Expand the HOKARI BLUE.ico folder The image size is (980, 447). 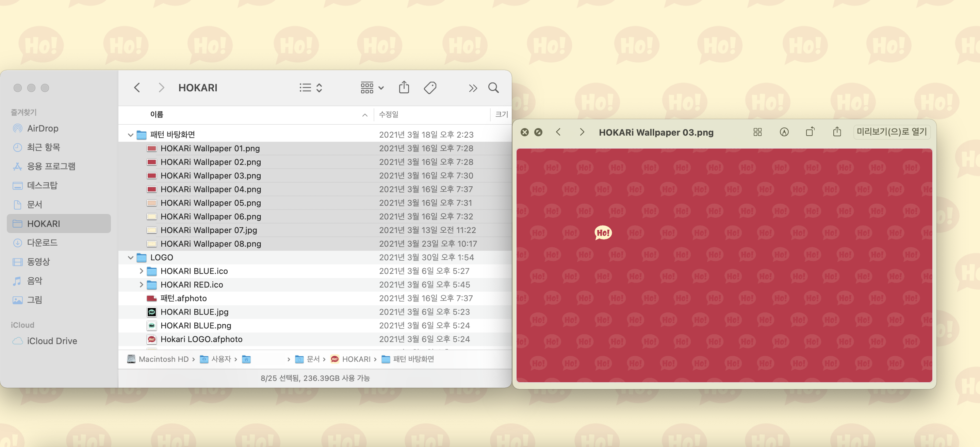click(x=141, y=271)
